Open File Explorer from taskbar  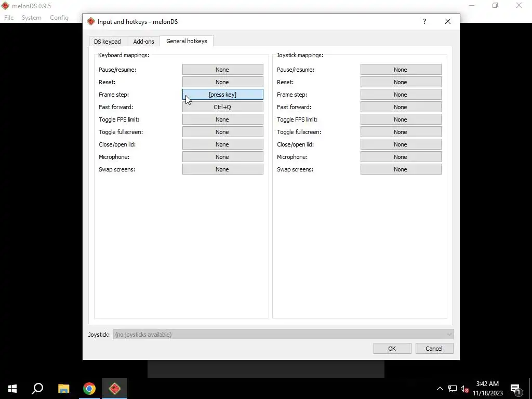pos(63,389)
